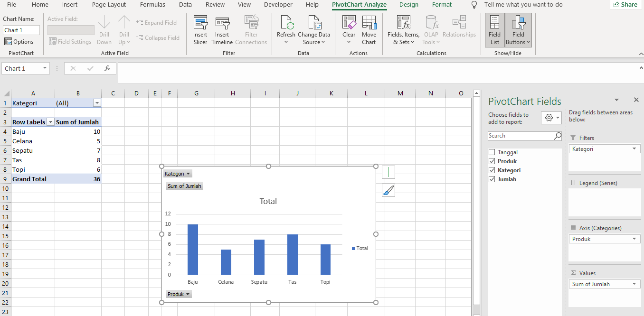Open the Sum of Jumlah dropdown in Values area

point(634,284)
